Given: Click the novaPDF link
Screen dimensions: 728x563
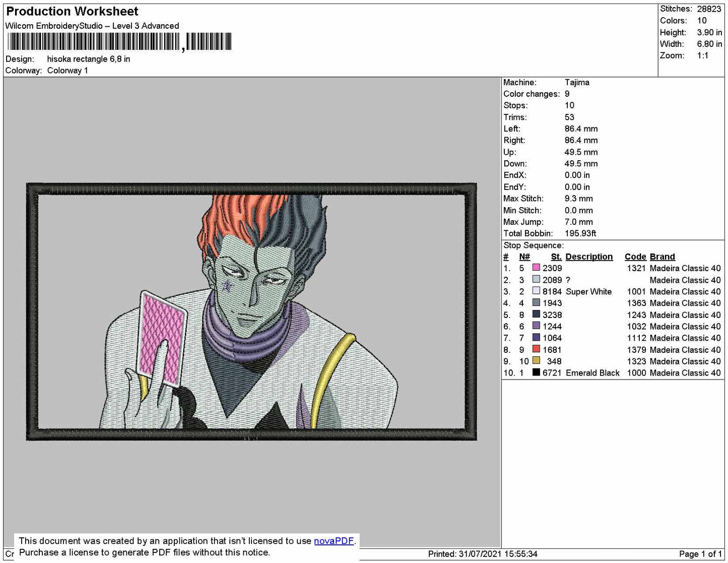Looking at the screenshot, I should (334, 541).
